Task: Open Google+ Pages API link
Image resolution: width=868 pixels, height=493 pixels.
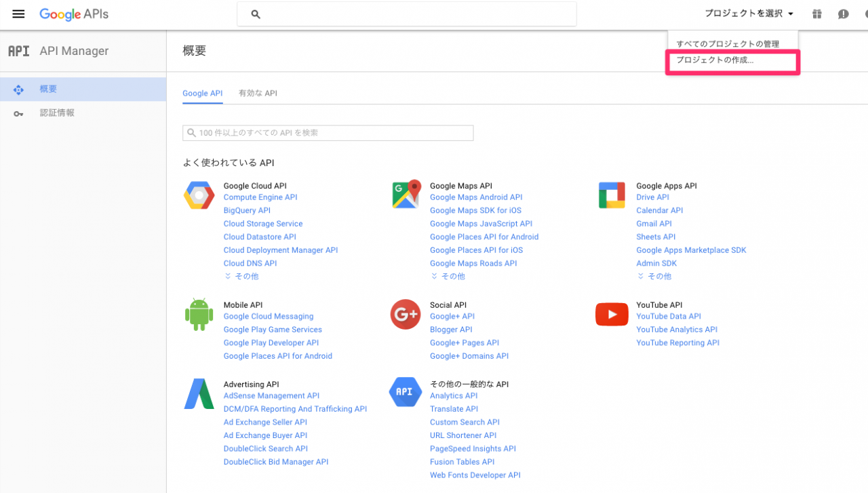Action: tap(465, 342)
